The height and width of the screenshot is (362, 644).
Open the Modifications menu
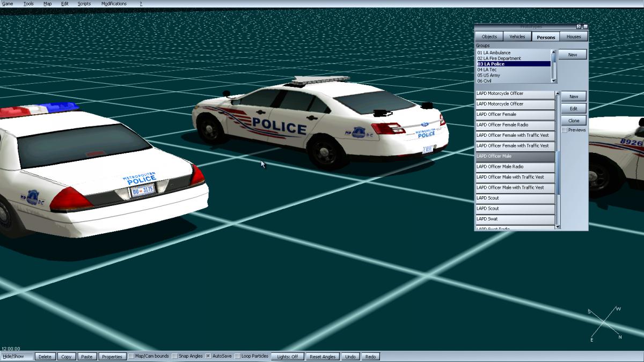point(114,4)
